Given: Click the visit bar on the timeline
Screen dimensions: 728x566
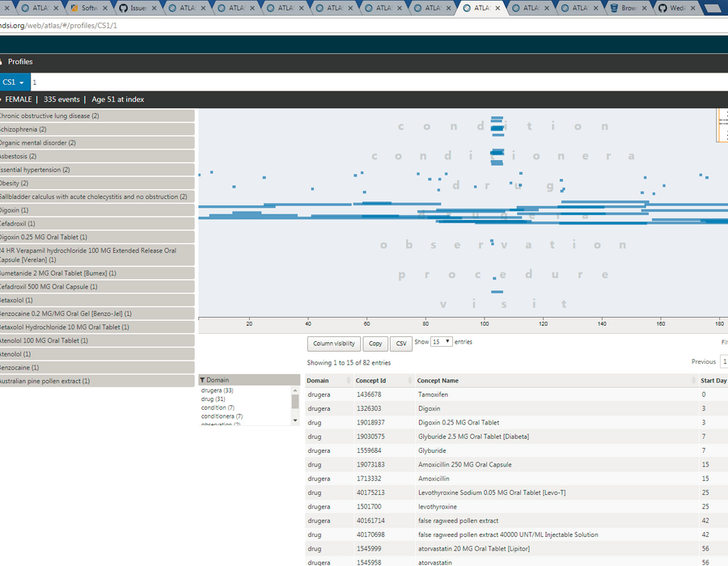Looking at the screenshot, I should (497, 292).
